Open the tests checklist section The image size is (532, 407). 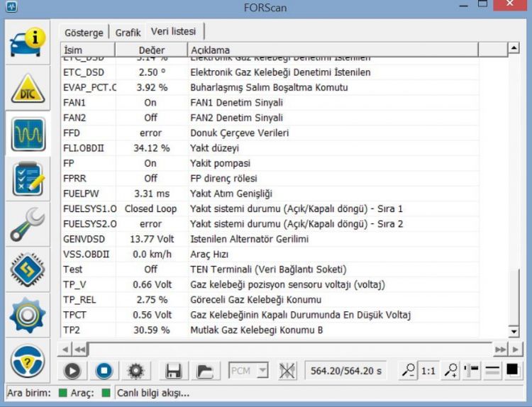coord(28,179)
